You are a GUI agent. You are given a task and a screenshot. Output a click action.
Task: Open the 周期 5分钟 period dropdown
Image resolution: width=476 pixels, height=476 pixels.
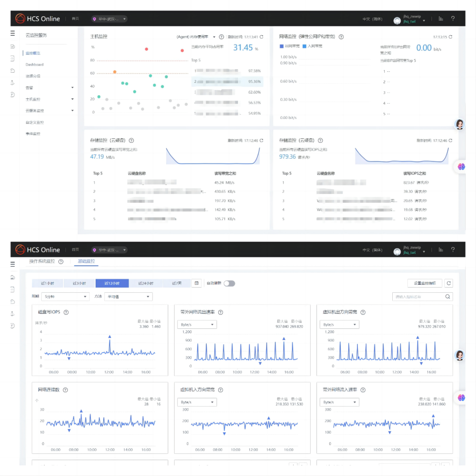point(65,297)
